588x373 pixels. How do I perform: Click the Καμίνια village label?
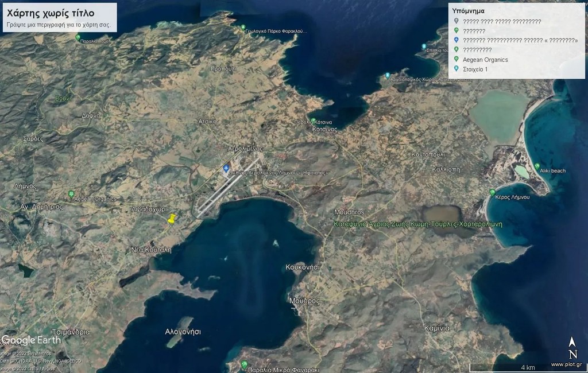[x=436, y=328]
